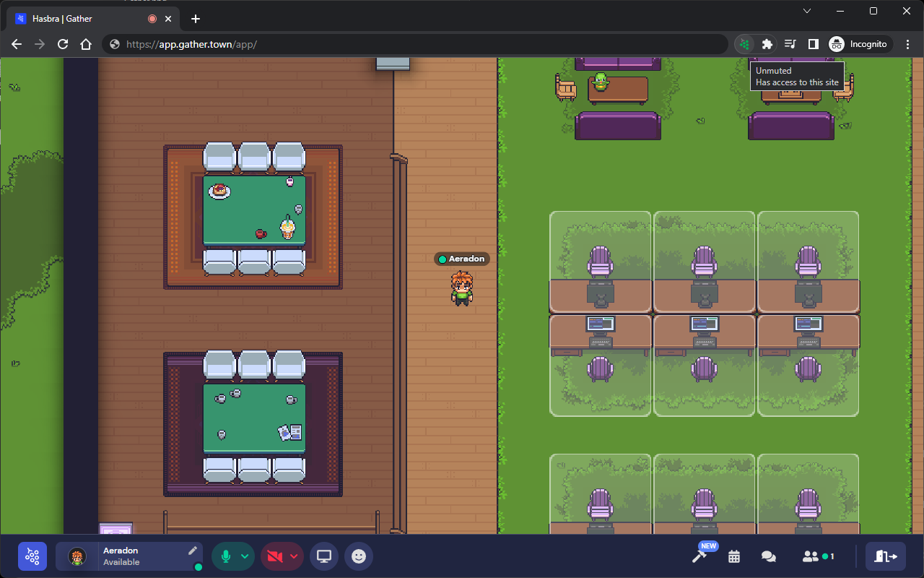Click the green character on upper sofa table
The image size is (924, 578).
601,80
